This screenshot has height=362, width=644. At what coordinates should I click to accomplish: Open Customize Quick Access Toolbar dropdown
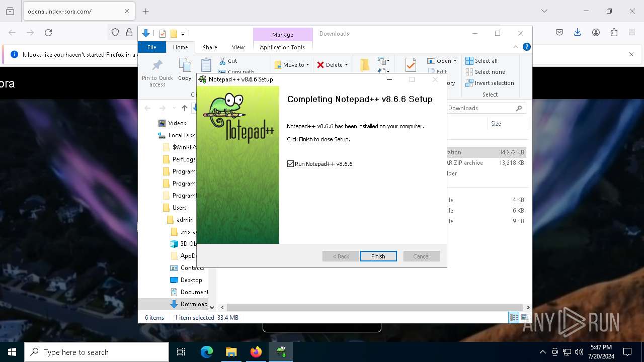click(x=183, y=34)
